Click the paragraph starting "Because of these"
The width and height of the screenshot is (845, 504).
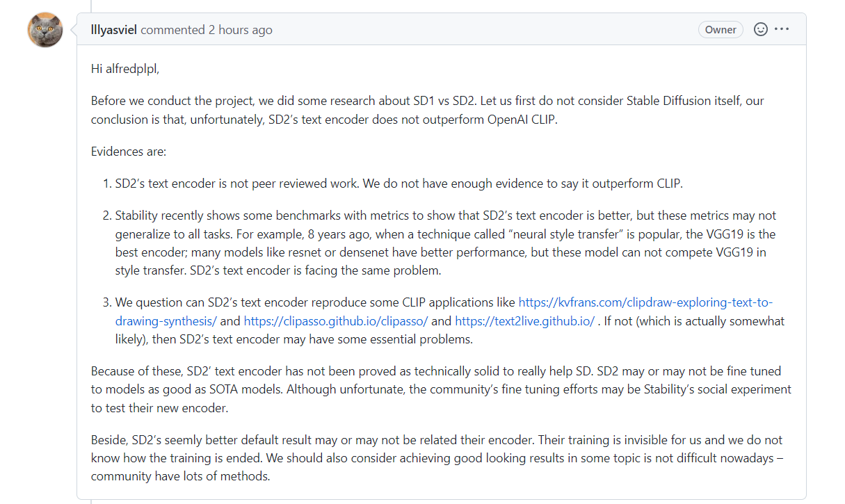[x=441, y=389]
